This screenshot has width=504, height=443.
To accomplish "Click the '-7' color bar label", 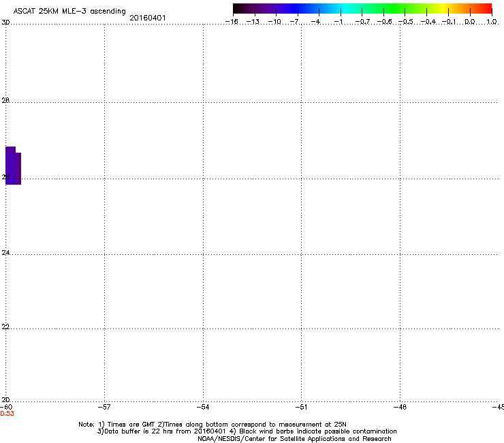I will pyautogui.click(x=294, y=22).
